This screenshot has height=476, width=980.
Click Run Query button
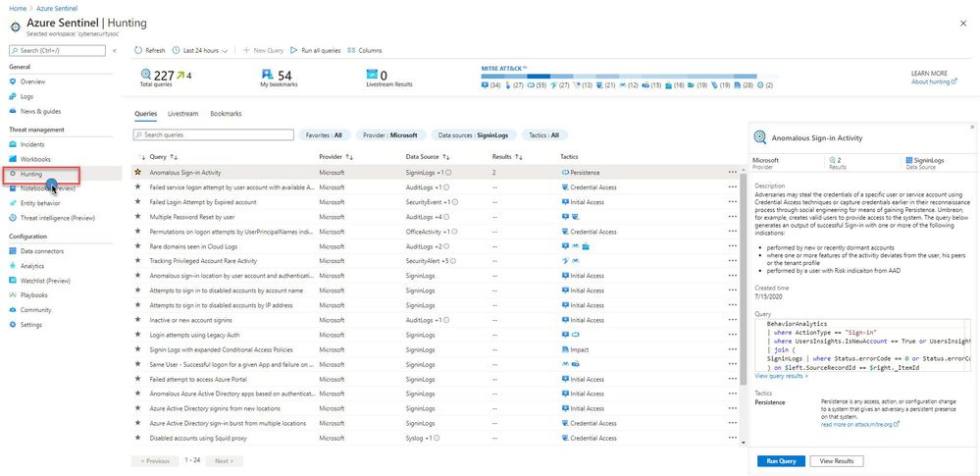781,461
